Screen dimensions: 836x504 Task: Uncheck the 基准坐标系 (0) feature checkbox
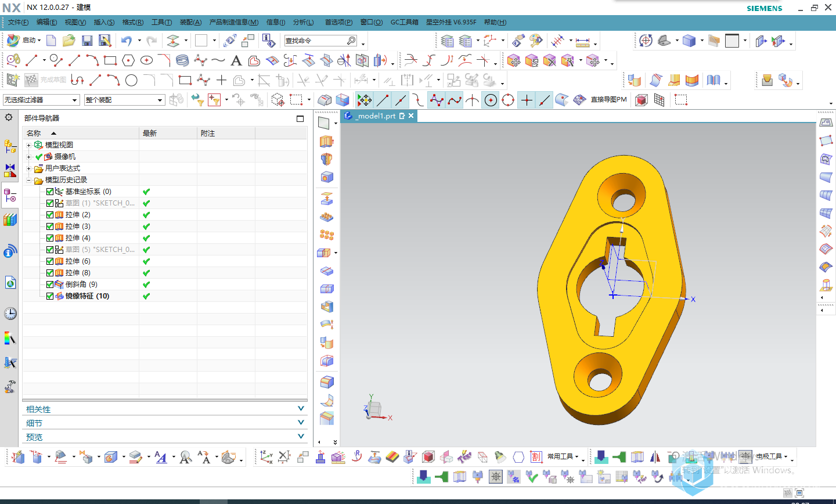coord(50,192)
